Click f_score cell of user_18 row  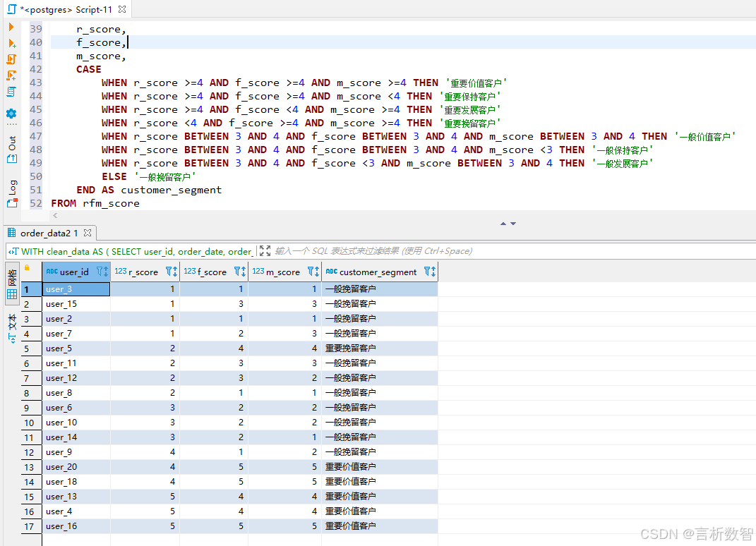pyautogui.click(x=214, y=482)
